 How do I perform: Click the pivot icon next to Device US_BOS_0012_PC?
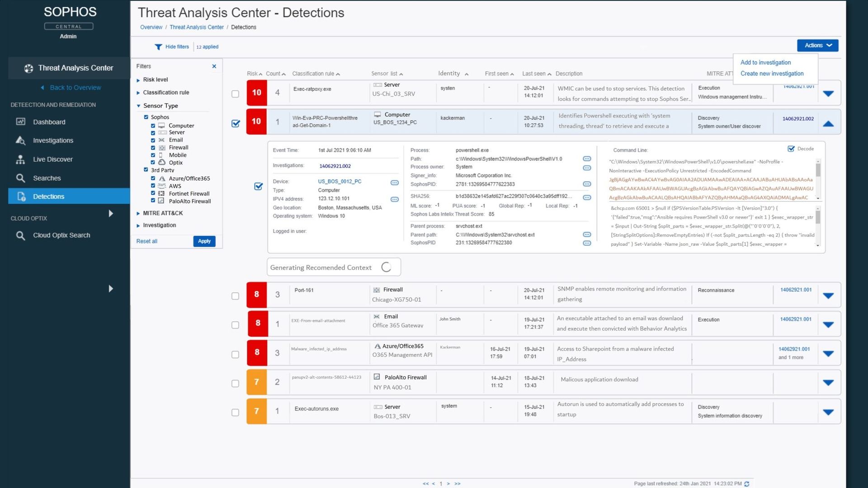(395, 183)
